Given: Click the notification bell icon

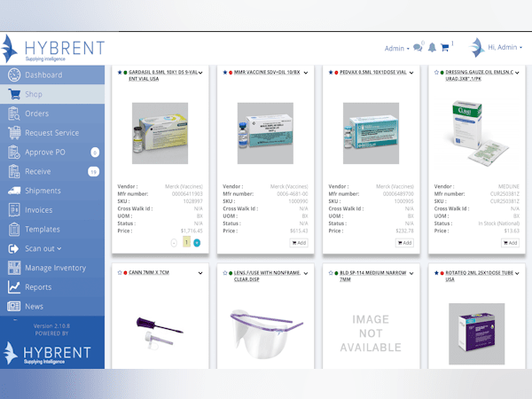Looking at the screenshot, I should (x=433, y=48).
